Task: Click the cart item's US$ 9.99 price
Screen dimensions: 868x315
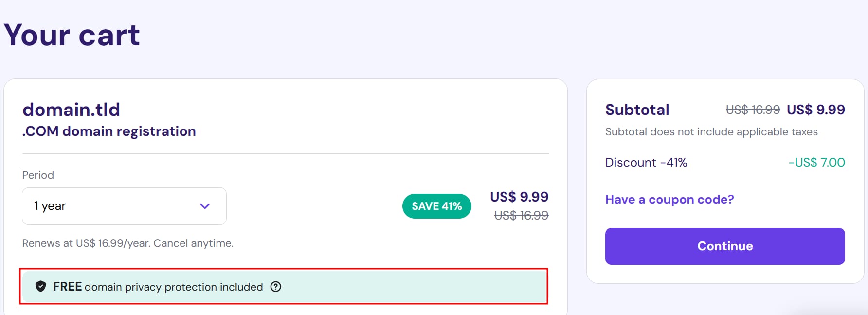Action: [x=519, y=197]
